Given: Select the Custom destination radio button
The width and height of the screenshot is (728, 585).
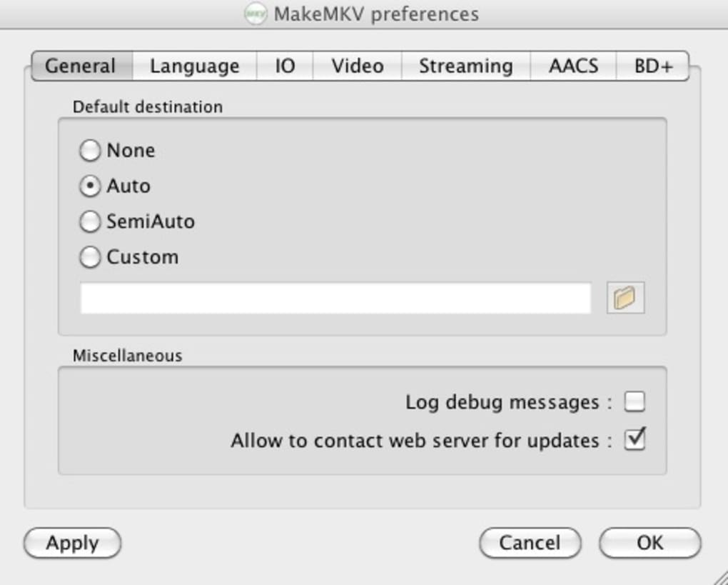Looking at the screenshot, I should tap(90, 258).
